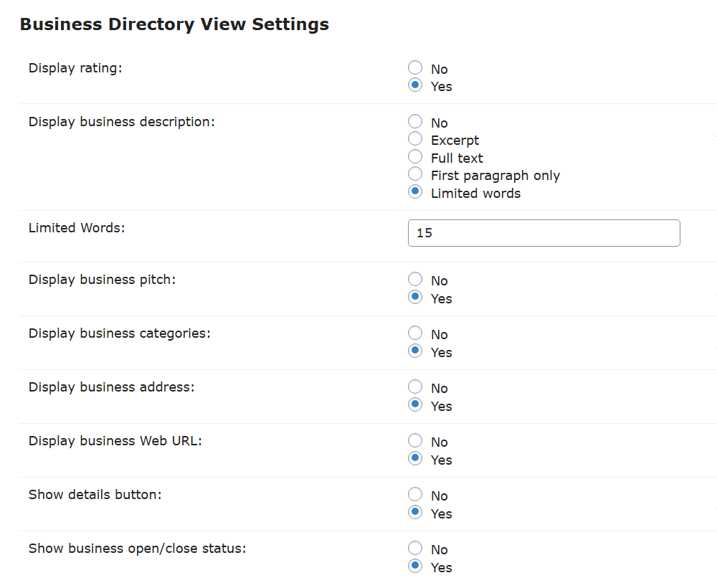Enable business open/close status display

(415, 566)
